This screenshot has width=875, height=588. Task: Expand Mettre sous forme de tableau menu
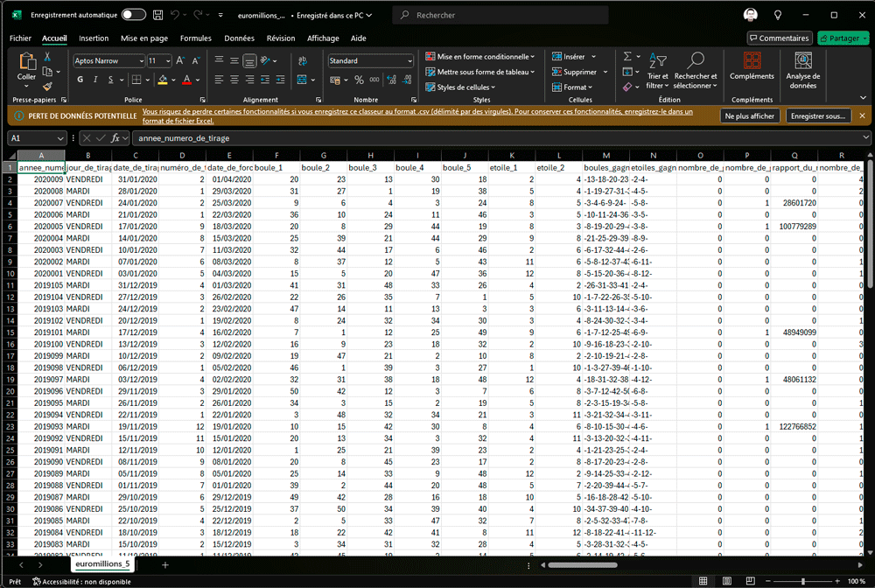[x=479, y=72]
